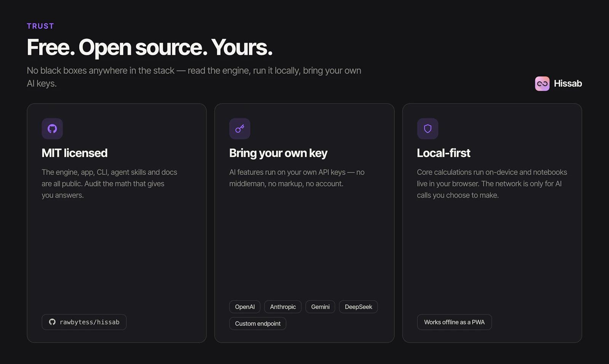
Task: Click the key icon above Bring your own key
Action: (x=240, y=129)
